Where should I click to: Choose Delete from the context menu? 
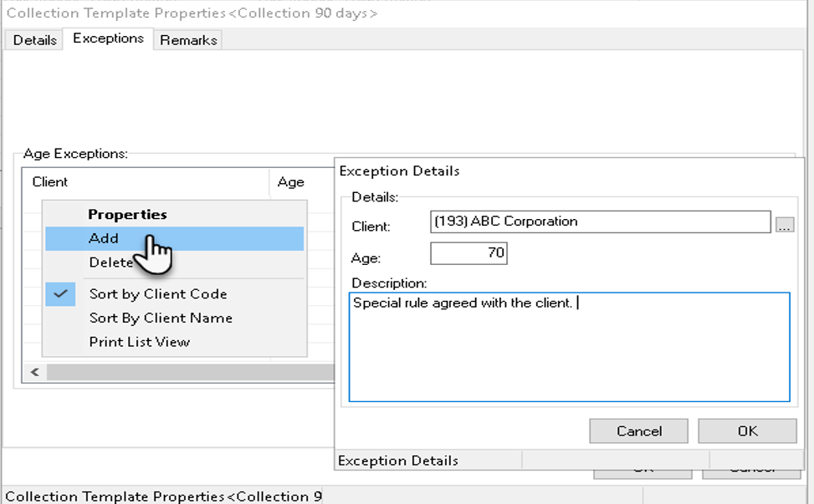coord(174,262)
